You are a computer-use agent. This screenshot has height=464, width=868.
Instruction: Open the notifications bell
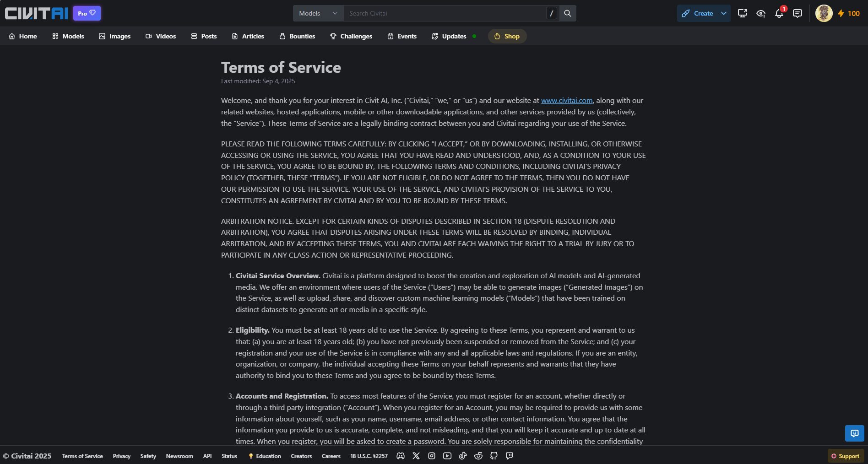779,13
